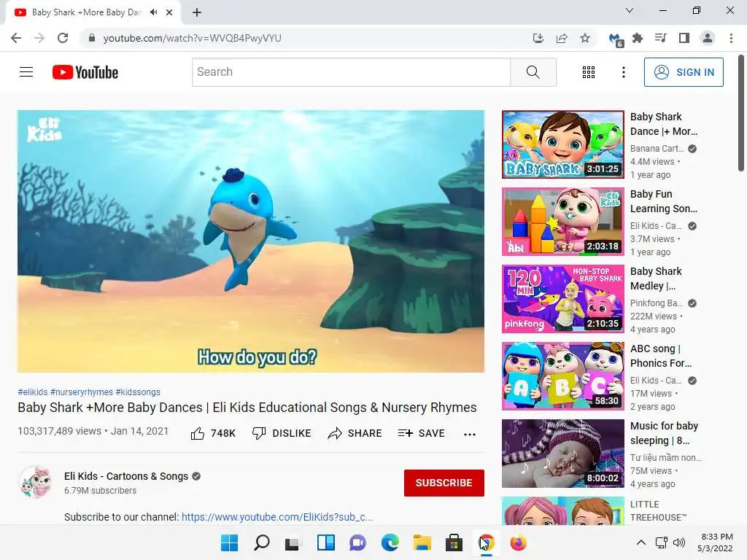Open Baby Fun Learning Songs thumbnail

point(563,222)
